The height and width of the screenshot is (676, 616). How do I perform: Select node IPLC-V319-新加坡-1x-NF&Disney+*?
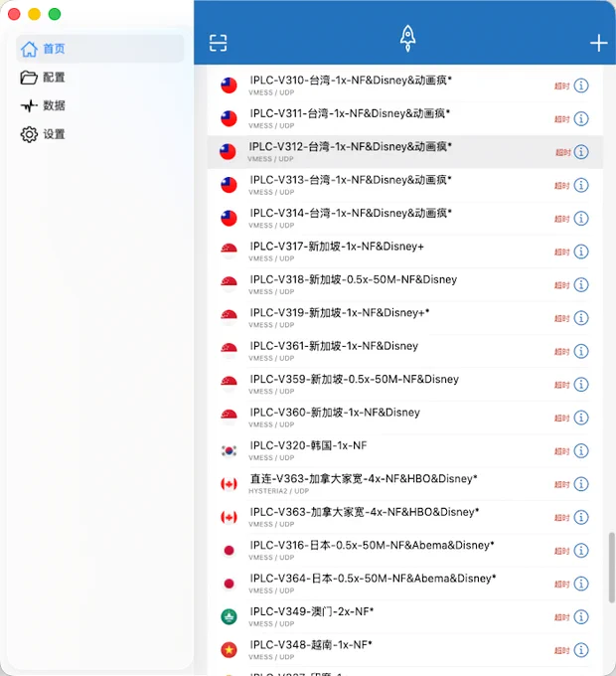(x=405, y=318)
